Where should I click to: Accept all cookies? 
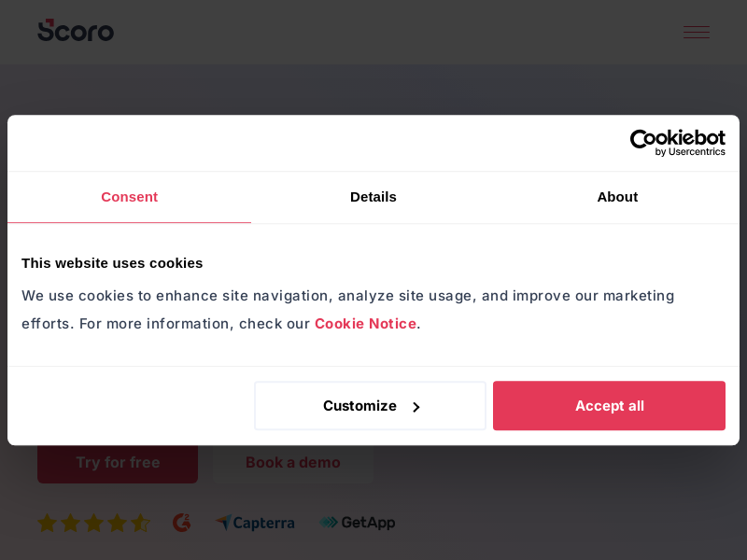609,406
